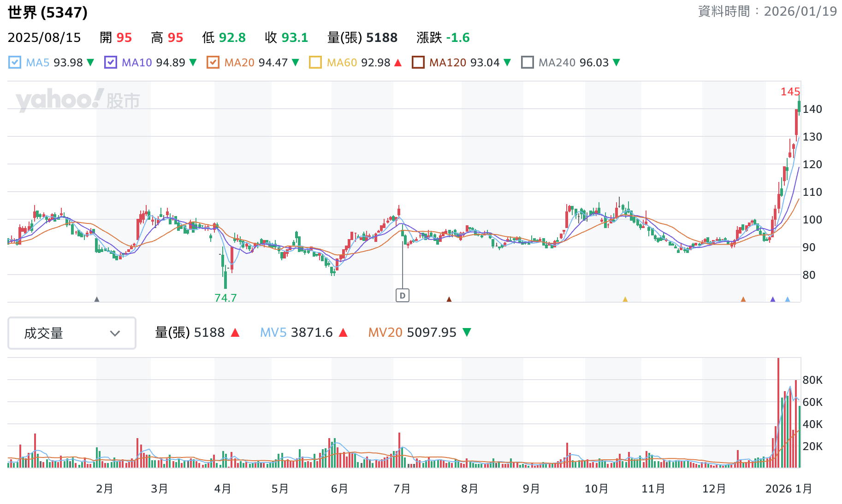
Task: Click the yellow triangle marker in late October
Action: [x=625, y=299]
